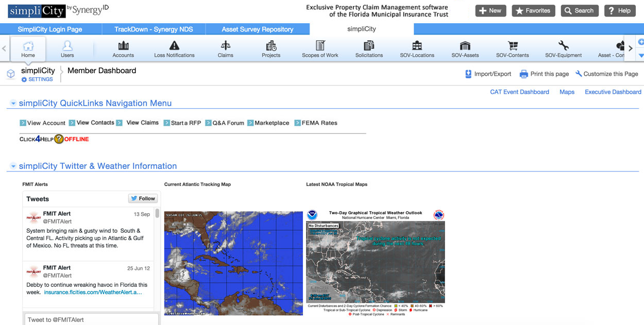This screenshot has height=325, width=644.
Task: Click the Import/Export download icon
Action: [x=468, y=74]
